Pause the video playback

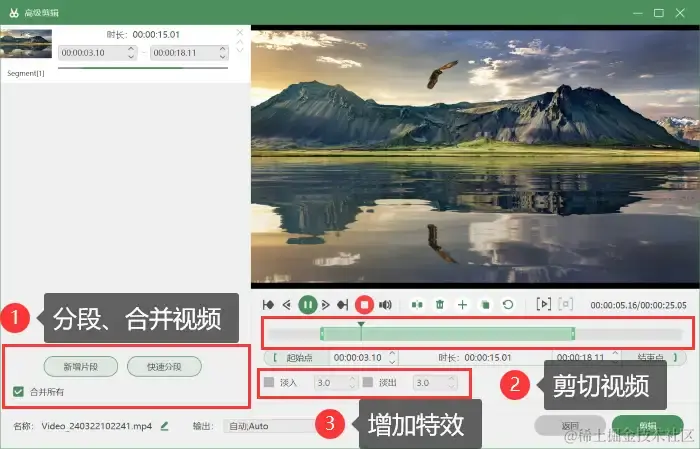point(308,305)
